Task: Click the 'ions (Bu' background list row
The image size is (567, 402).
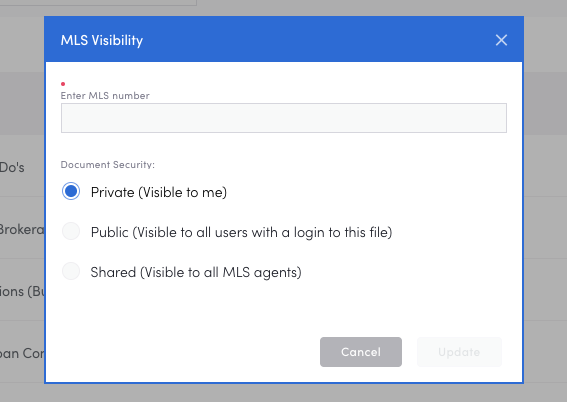Action: click(22, 290)
